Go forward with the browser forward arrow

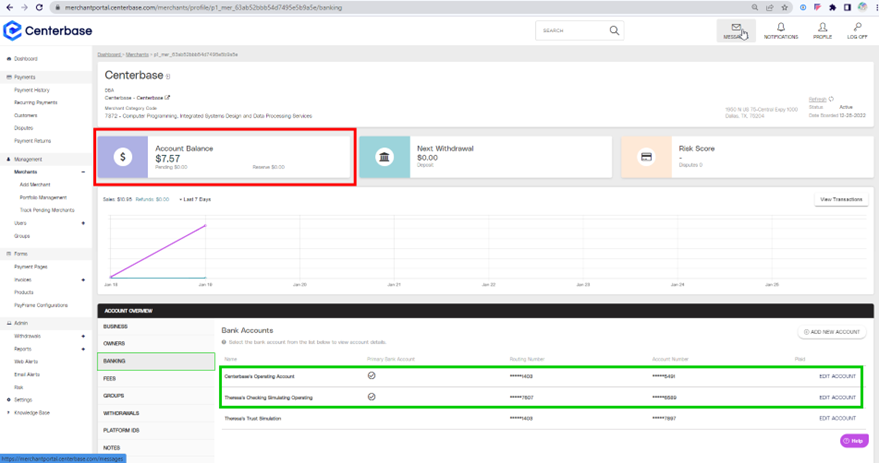24,7
